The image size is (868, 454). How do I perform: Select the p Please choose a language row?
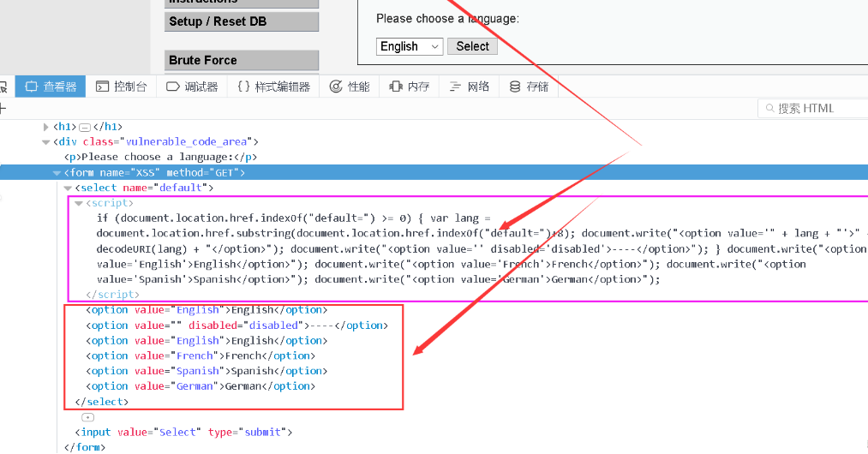click(160, 158)
